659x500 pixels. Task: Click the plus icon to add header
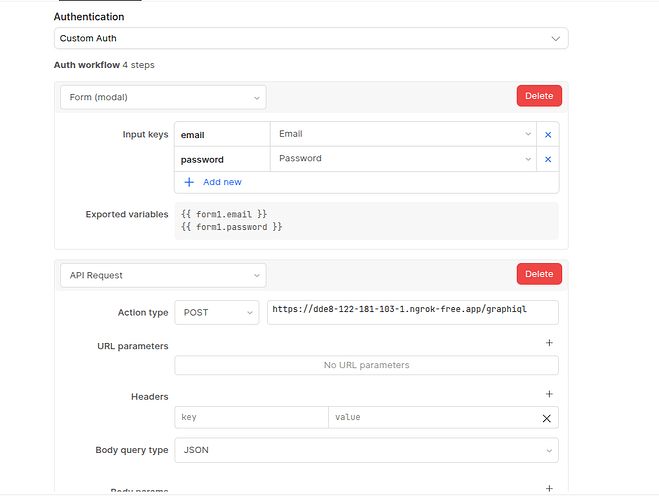[x=549, y=395]
